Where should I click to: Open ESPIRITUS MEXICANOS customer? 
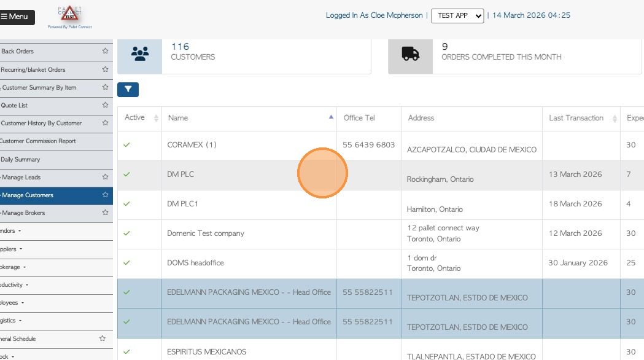[207, 352]
